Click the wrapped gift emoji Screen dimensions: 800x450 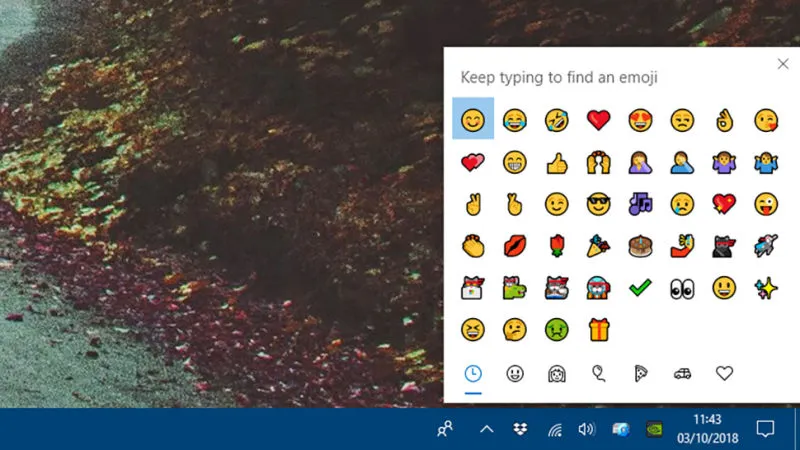[598, 329]
